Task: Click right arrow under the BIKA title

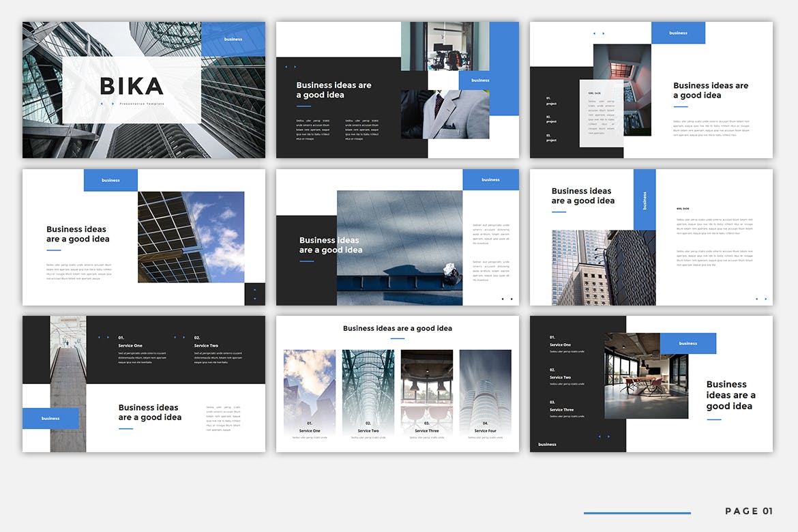Action: tap(112, 104)
